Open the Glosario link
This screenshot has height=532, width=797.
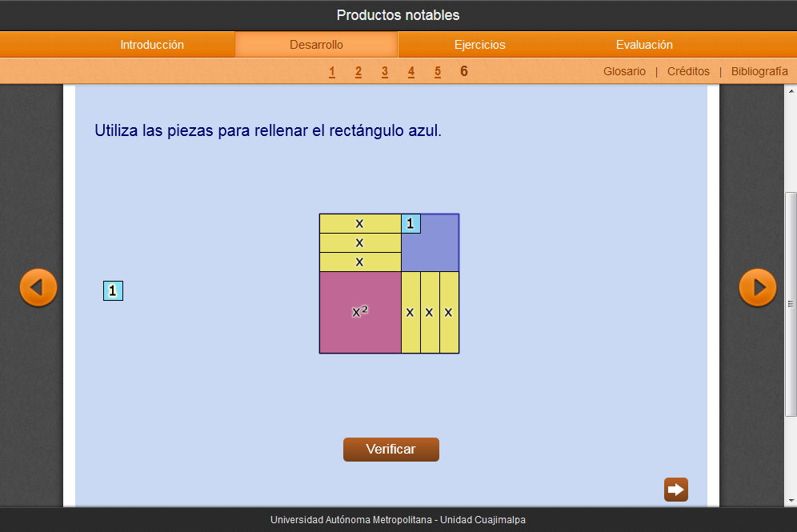coord(624,71)
